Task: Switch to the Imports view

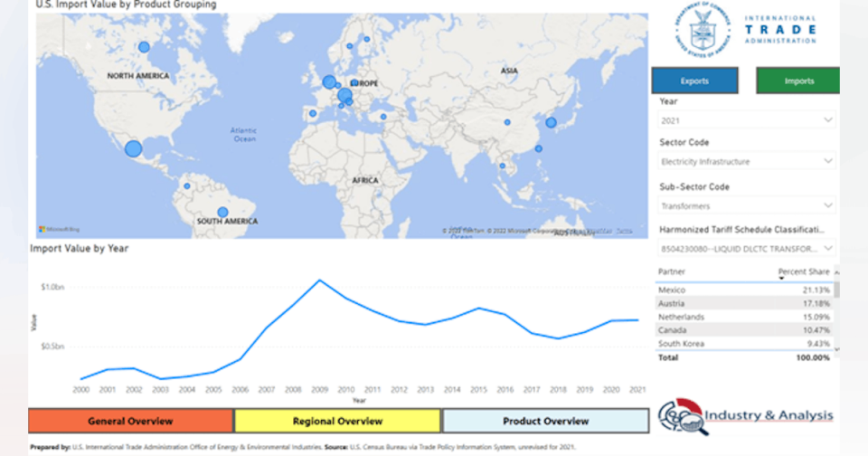Action: (798, 81)
